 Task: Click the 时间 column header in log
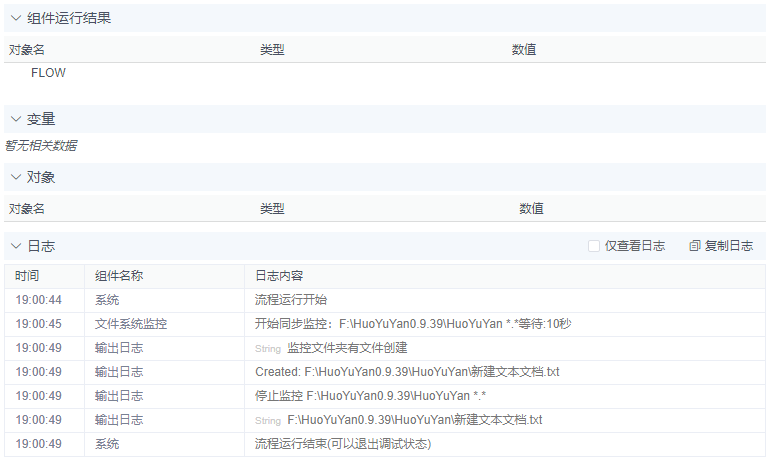27,276
